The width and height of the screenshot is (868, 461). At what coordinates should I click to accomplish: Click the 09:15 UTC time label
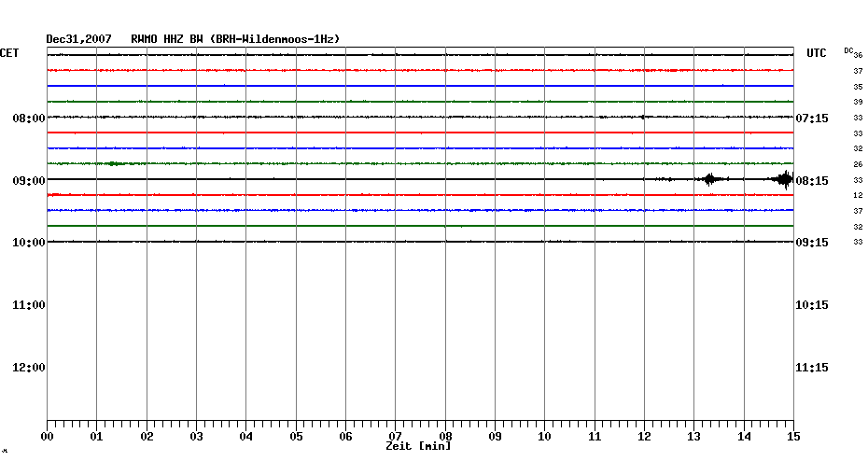click(x=812, y=243)
